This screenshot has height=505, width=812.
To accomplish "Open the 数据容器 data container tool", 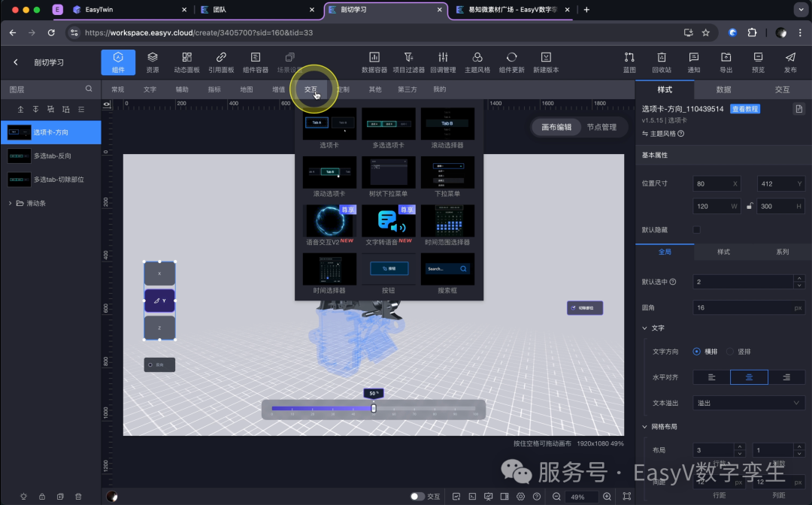I will click(x=374, y=62).
